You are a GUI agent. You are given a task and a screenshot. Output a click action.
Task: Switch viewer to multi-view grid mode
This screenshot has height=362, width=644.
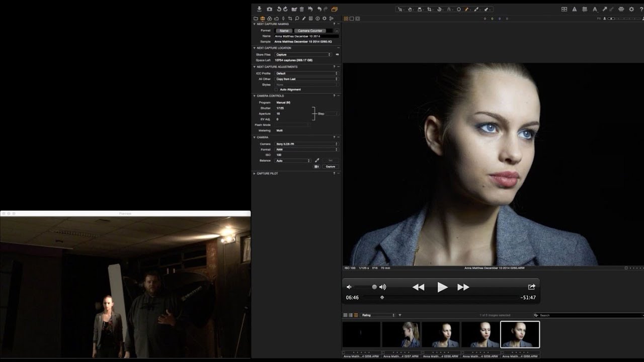pos(346,19)
